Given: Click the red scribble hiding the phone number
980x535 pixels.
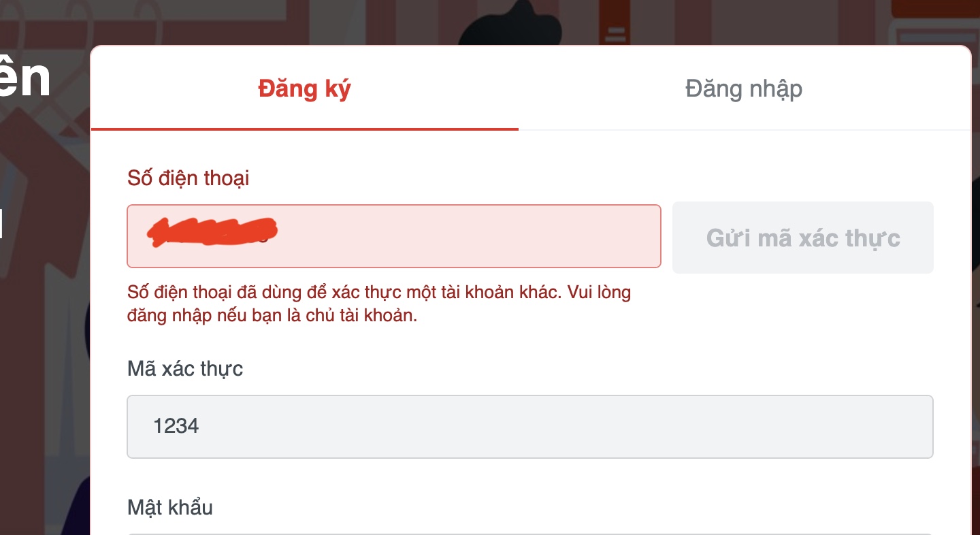Looking at the screenshot, I should coord(212,231).
